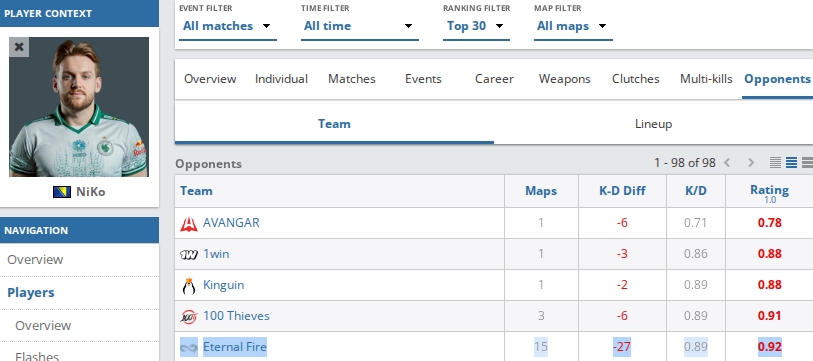Switch to the Career tab
This screenshot has height=361, width=813.
[x=494, y=79]
